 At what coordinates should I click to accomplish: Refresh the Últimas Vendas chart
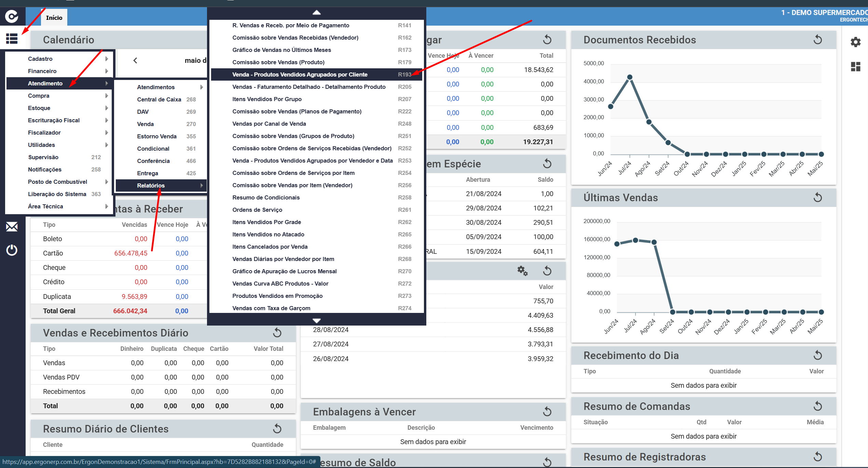(818, 197)
